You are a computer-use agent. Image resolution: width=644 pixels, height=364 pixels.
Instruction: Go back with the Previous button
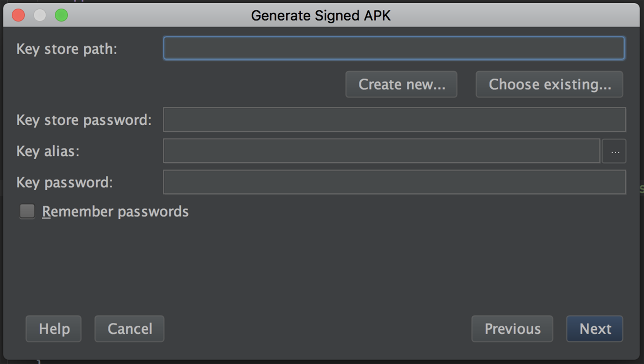512,329
